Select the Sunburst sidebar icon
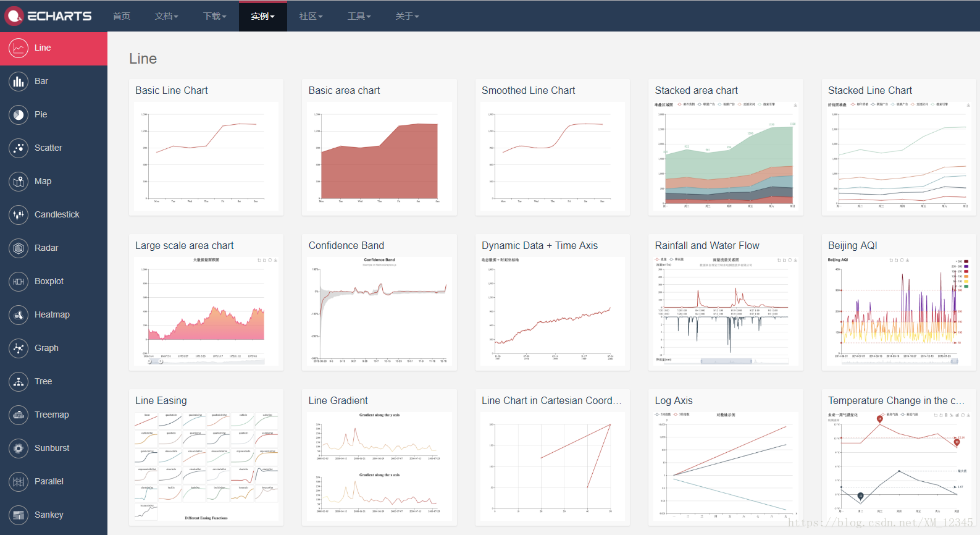The image size is (980, 535). tap(19, 448)
